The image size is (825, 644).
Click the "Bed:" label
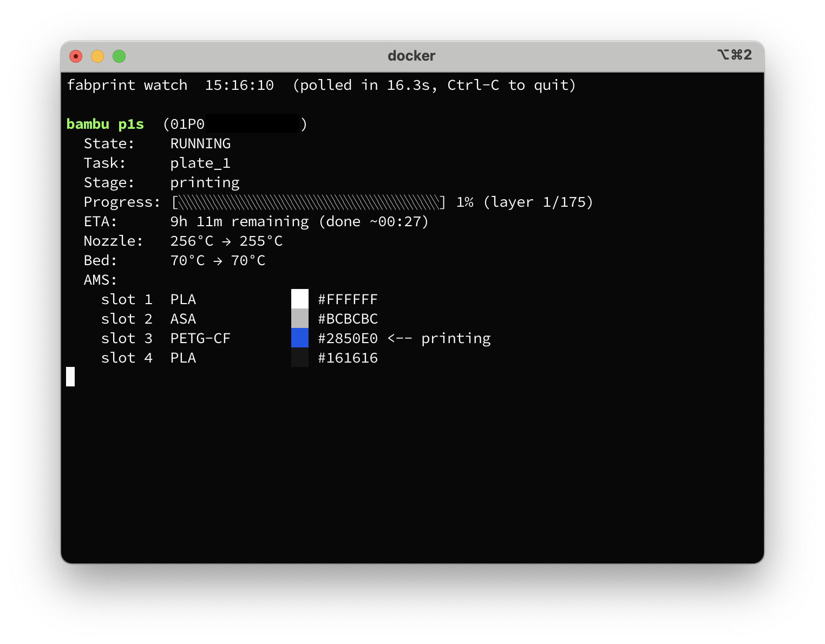[x=100, y=261]
